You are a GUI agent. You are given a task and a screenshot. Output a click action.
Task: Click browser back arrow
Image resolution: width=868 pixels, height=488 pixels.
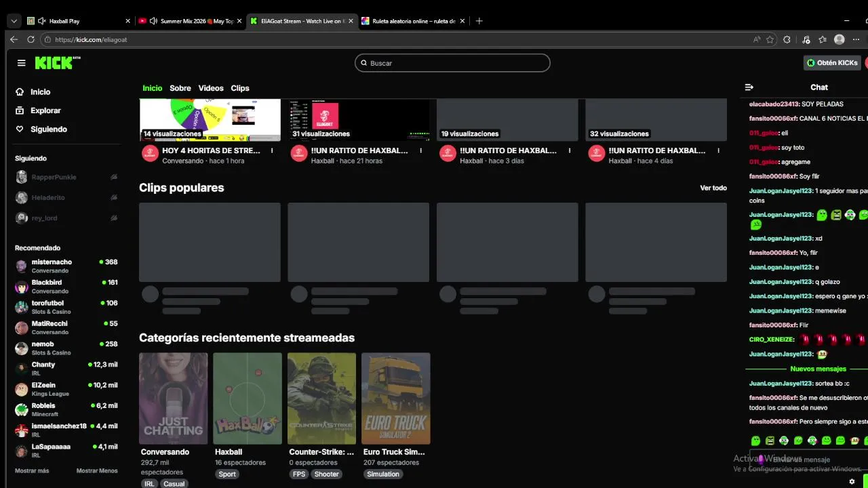click(x=14, y=39)
